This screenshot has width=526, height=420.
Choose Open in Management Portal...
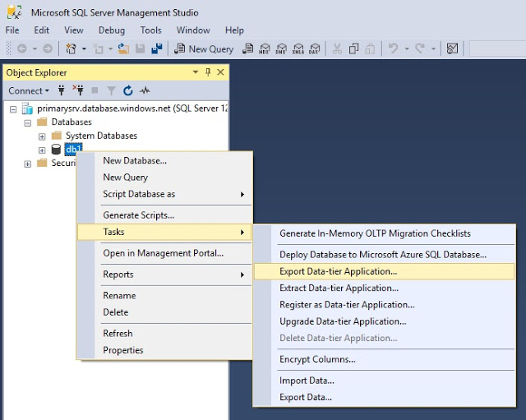163,253
